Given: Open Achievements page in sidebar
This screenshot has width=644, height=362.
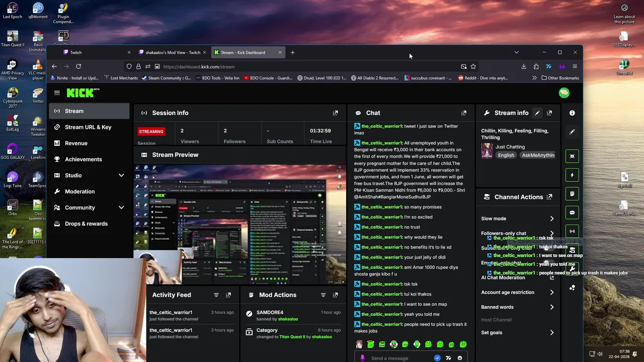Looking at the screenshot, I should coord(90,159).
